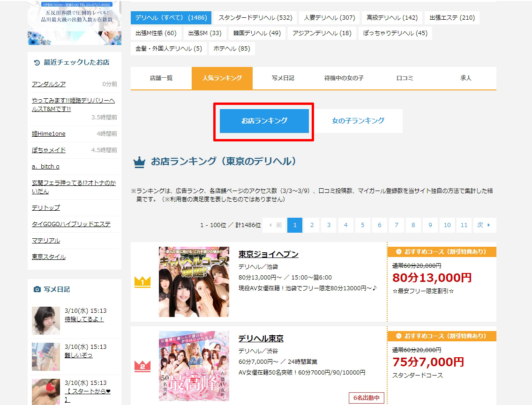
Task: Open 玄関フェラ神ってる!?オトナのかいだん link
Action: click(x=74, y=187)
